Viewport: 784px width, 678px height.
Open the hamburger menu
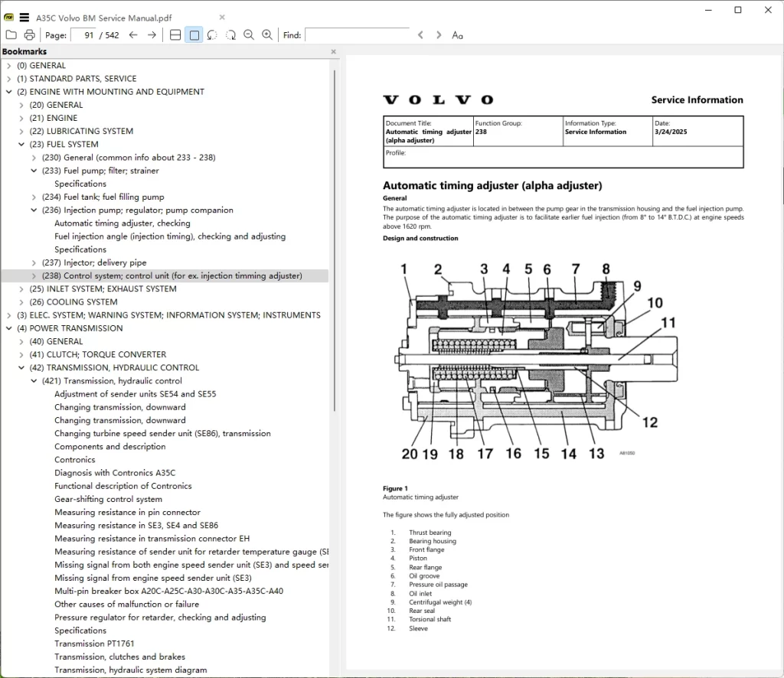coord(24,18)
